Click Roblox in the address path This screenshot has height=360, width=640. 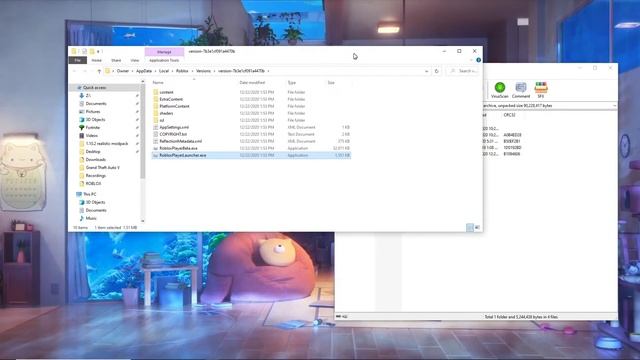(x=182, y=71)
